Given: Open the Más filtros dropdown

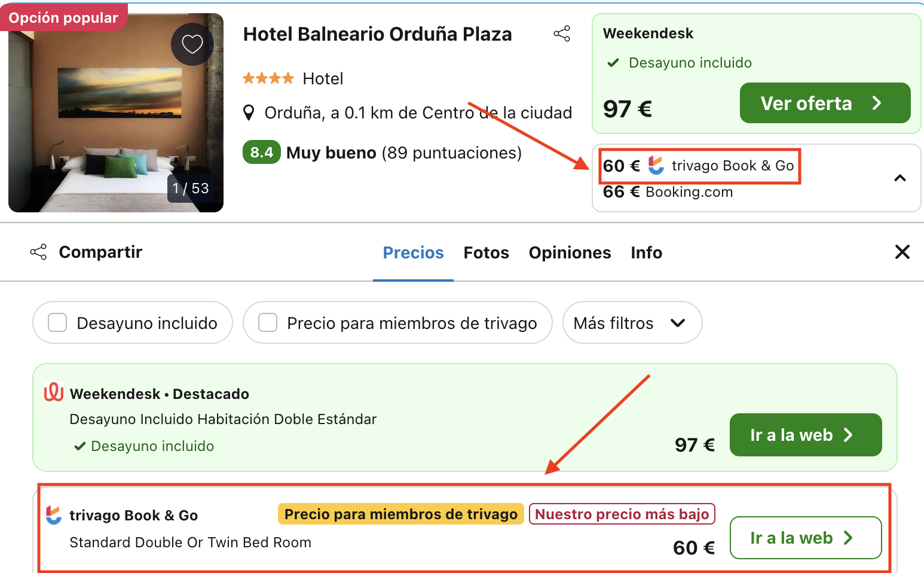Looking at the screenshot, I should tap(632, 323).
